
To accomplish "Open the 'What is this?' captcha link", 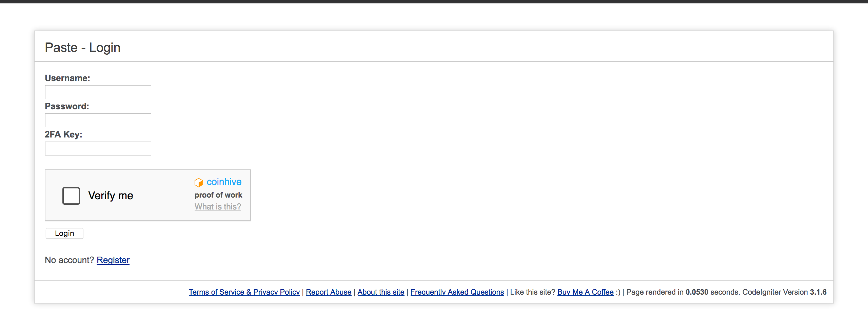I will [218, 206].
